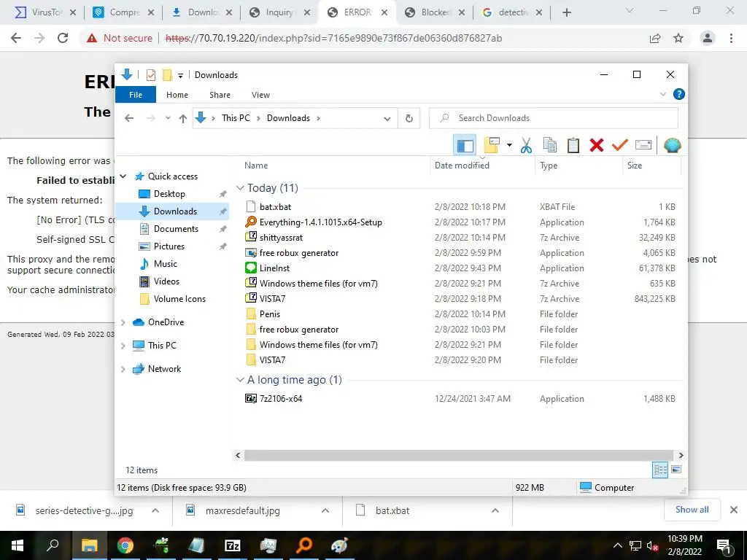Click the Paste clipboard icon in toolbar
The width and height of the screenshot is (747, 560).
click(x=573, y=145)
